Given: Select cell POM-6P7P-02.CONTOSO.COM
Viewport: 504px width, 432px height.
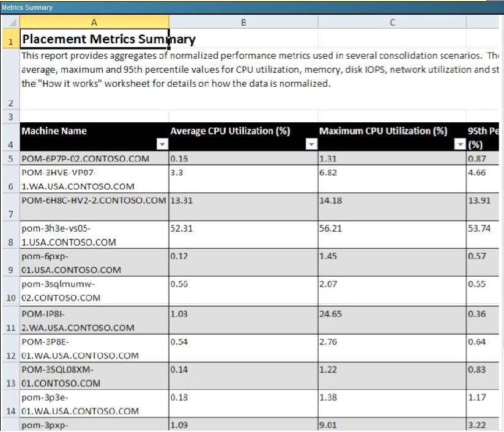Looking at the screenshot, I should (94, 158).
